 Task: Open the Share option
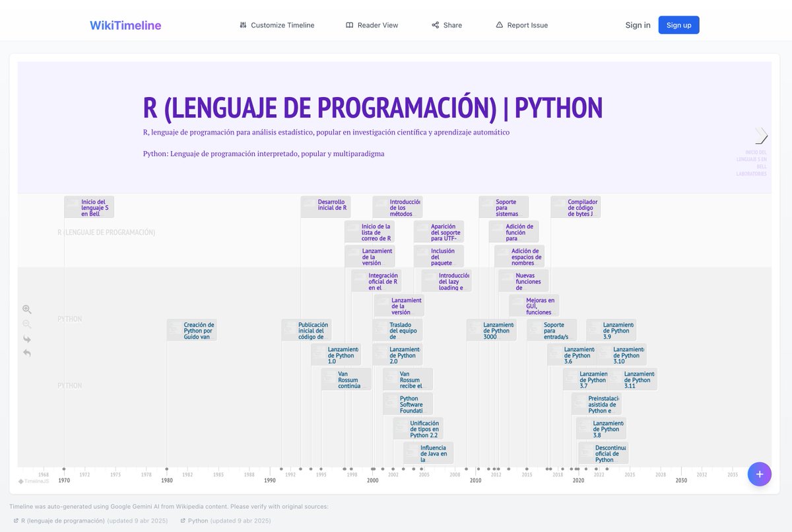point(447,25)
